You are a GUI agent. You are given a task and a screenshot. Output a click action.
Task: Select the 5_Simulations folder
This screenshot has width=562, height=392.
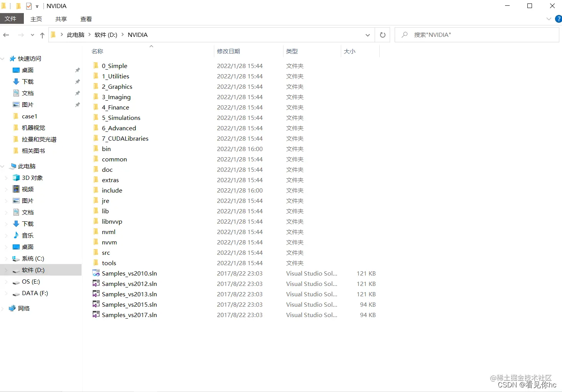click(x=121, y=118)
